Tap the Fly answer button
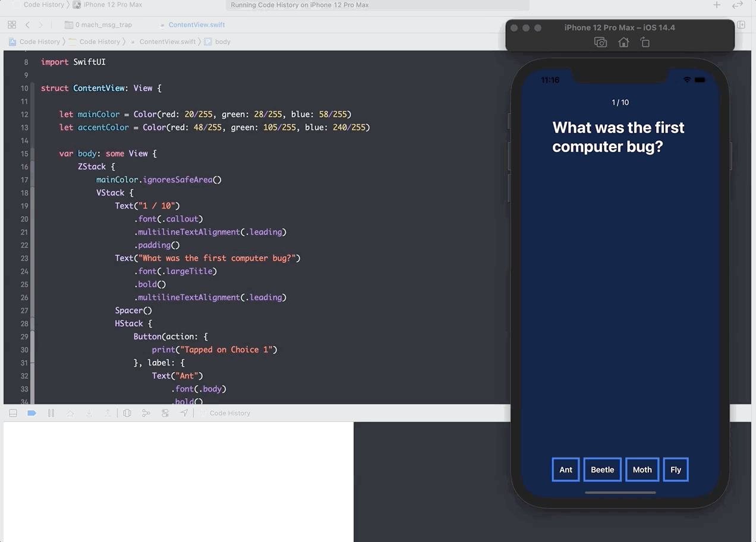This screenshot has height=542, width=756. point(676,469)
